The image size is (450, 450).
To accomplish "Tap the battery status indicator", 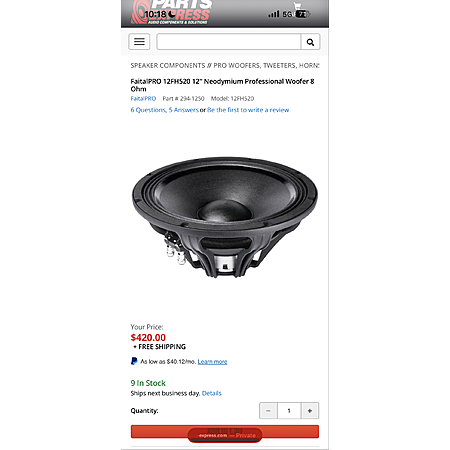I will coord(302,14).
